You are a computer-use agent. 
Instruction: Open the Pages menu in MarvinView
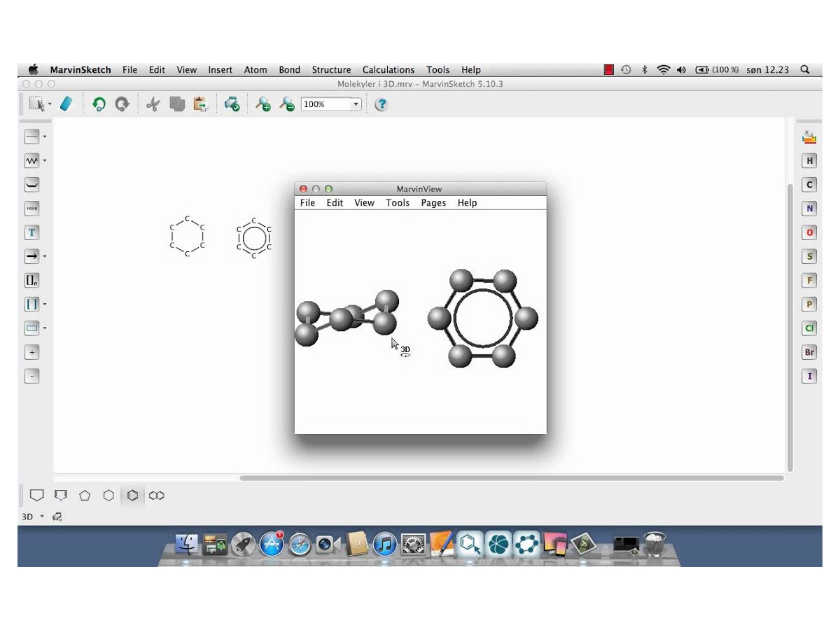click(433, 203)
